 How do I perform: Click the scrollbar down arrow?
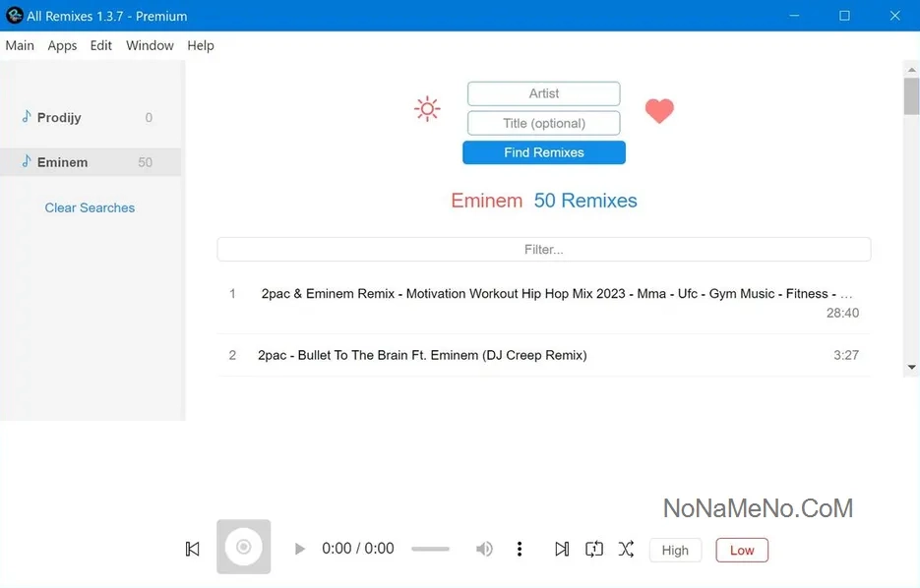click(911, 367)
